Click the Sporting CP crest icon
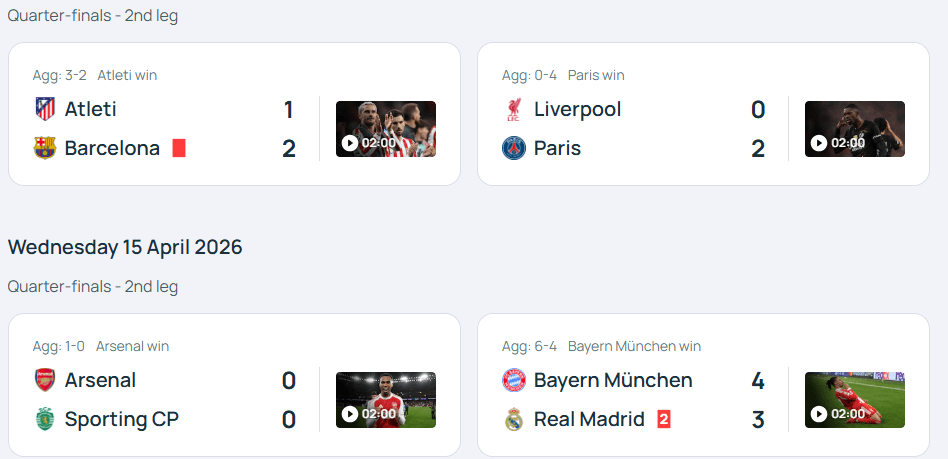The height and width of the screenshot is (459, 948). (45, 420)
